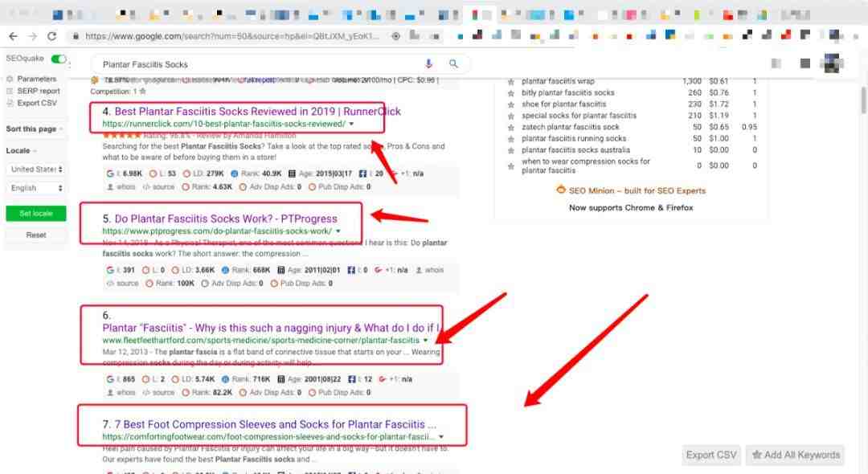This screenshot has height=474, width=868.
Task: Open comfortingfootwear URL dropdown arrow
Action: tap(440, 437)
